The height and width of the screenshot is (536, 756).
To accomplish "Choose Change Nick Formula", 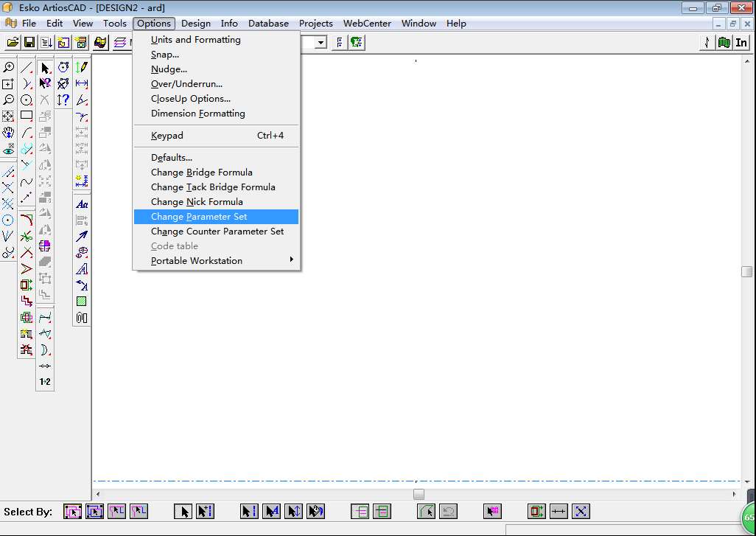I will click(216, 202).
